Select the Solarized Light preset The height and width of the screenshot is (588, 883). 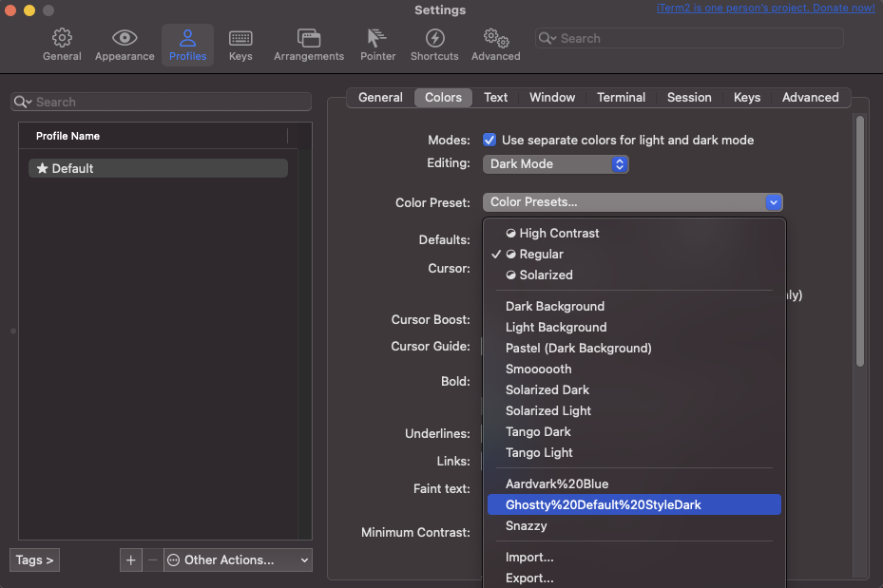tap(634, 410)
